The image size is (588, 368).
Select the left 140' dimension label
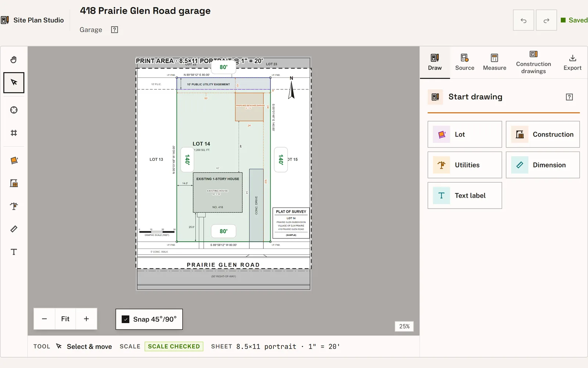coord(187,159)
